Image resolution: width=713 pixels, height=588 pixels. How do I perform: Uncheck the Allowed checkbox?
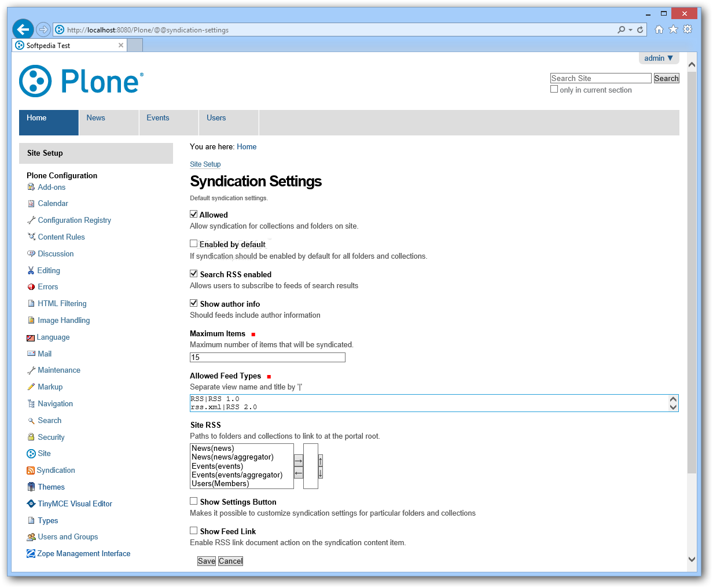pos(194,214)
